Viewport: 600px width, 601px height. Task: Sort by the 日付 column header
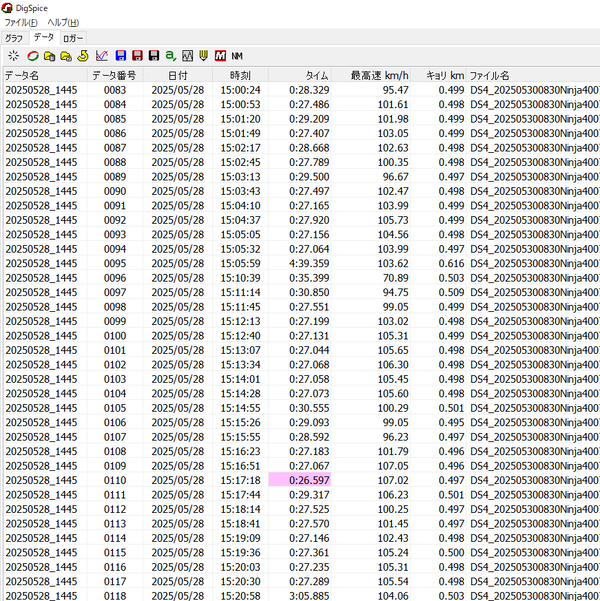point(178,76)
